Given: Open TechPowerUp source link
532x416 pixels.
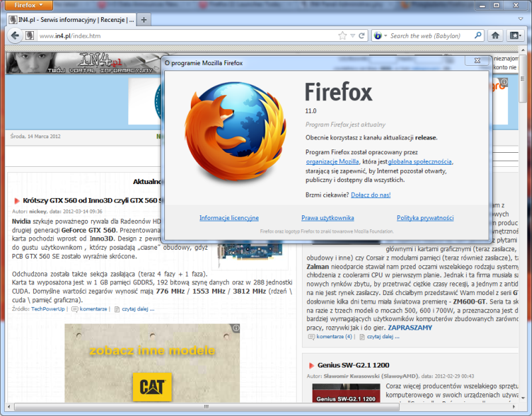Looking at the screenshot, I should (48, 309).
